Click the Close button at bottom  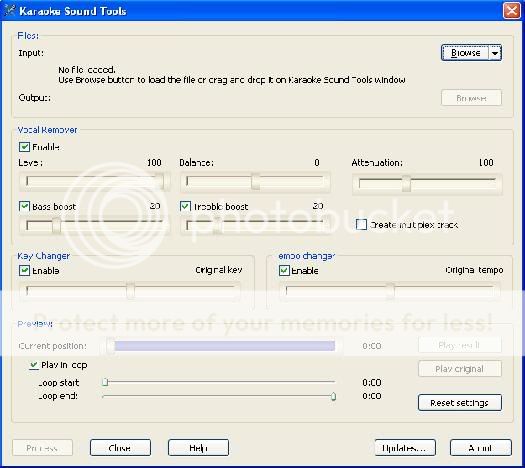[x=120, y=448]
